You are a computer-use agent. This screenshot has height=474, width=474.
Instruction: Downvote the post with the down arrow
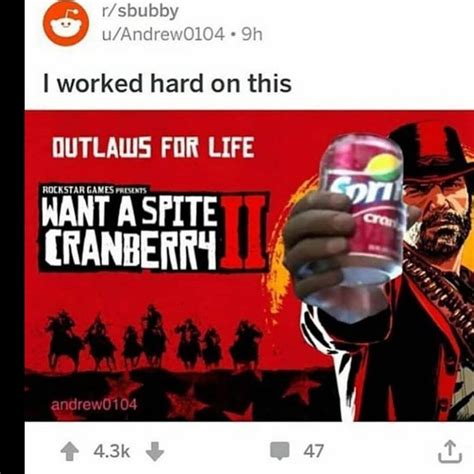pyautogui.click(x=155, y=451)
